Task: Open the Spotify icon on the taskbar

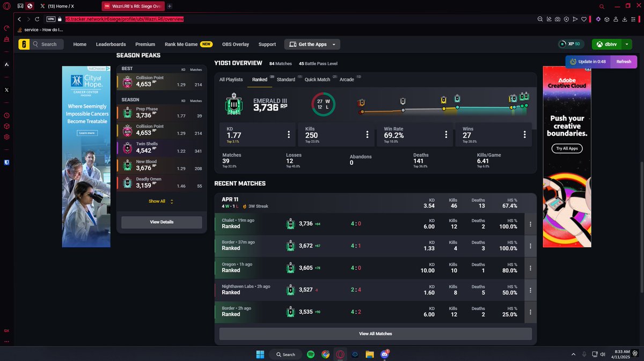Action: (x=311, y=354)
